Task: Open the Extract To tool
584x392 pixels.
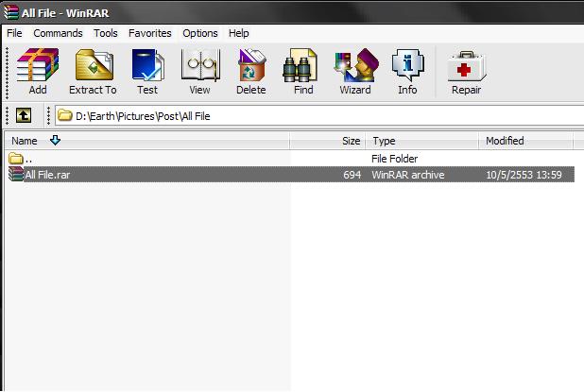Action: pos(94,71)
